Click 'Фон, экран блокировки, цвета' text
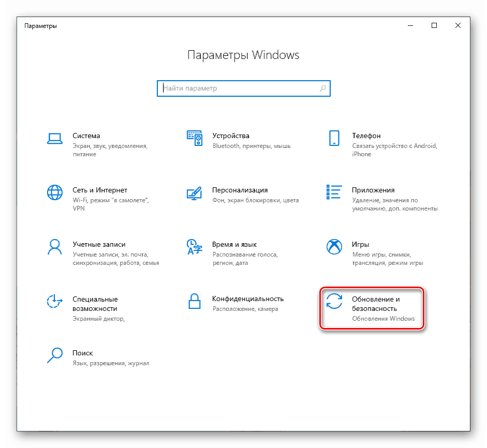Viewport: 487px width, 448px height. (x=255, y=200)
